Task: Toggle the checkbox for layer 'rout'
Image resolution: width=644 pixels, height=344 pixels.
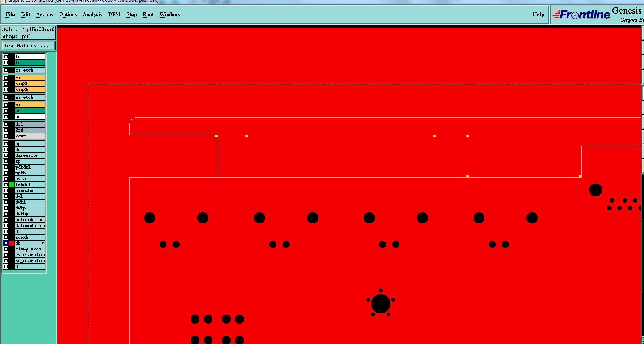Action: click(x=6, y=136)
